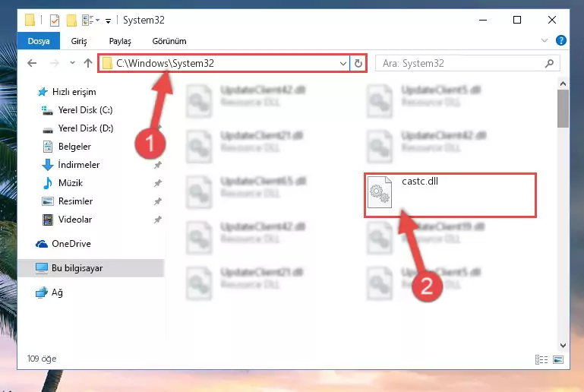Image resolution: width=584 pixels, height=392 pixels.
Task: Open Yerel Disk (D:) in sidebar
Action: coord(77,128)
